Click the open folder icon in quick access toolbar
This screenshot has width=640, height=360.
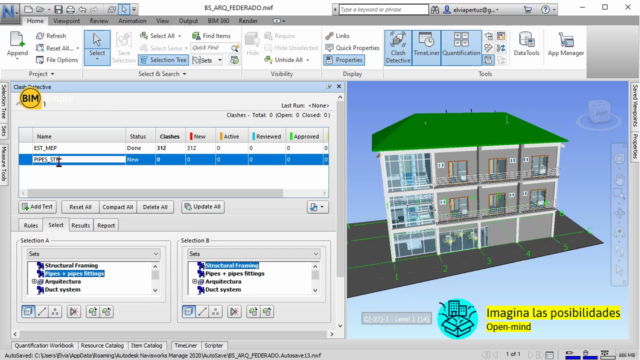click(40, 9)
